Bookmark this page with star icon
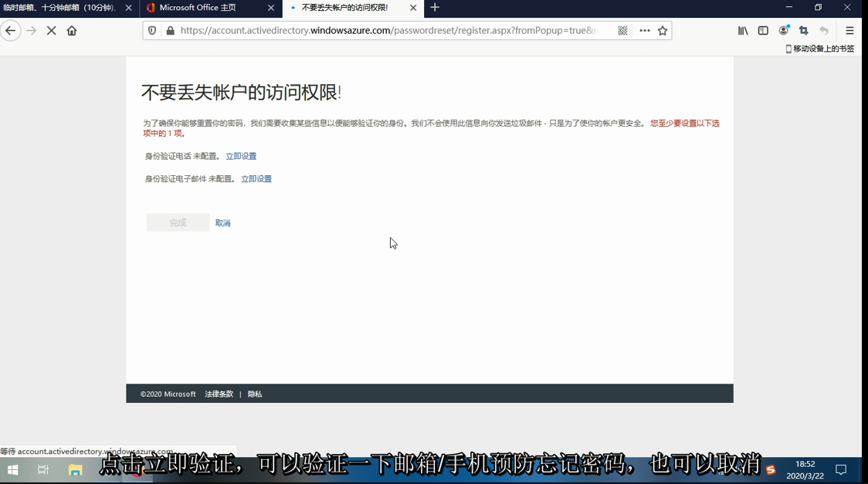This screenshot has width=868, height=484. (663, 30)
